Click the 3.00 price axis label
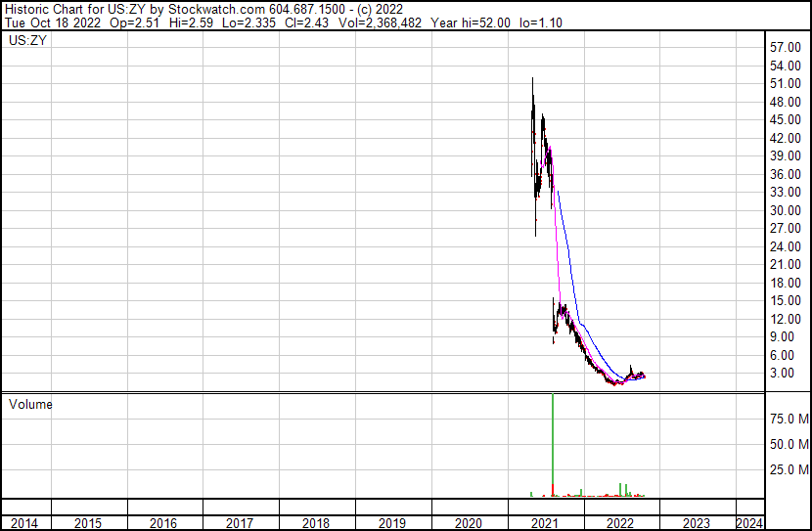 click(782, 373)
